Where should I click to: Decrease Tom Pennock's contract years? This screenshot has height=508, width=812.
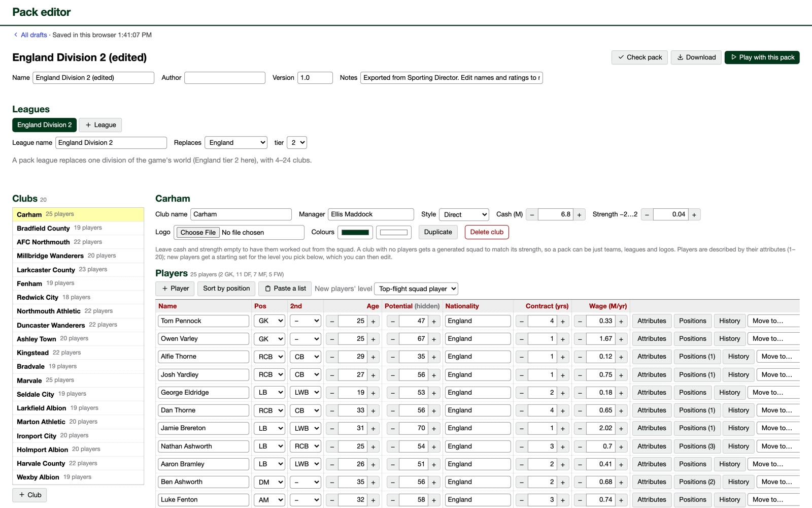pyautogui.click(x=522, y=321)
